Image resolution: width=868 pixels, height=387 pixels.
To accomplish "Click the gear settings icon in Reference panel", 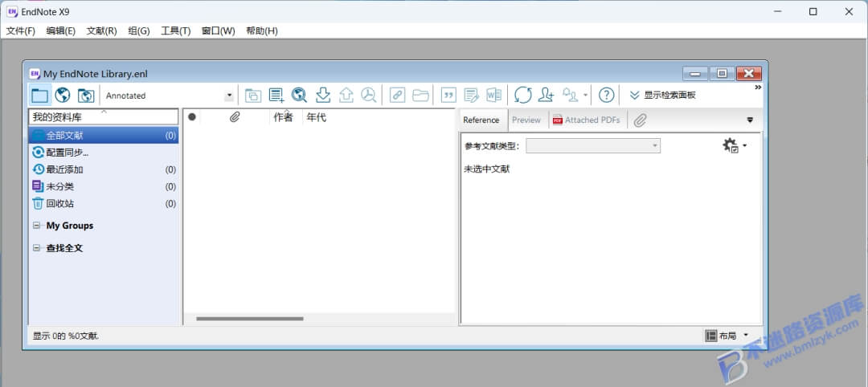I will pyautogui.click(x=731, y=145).
